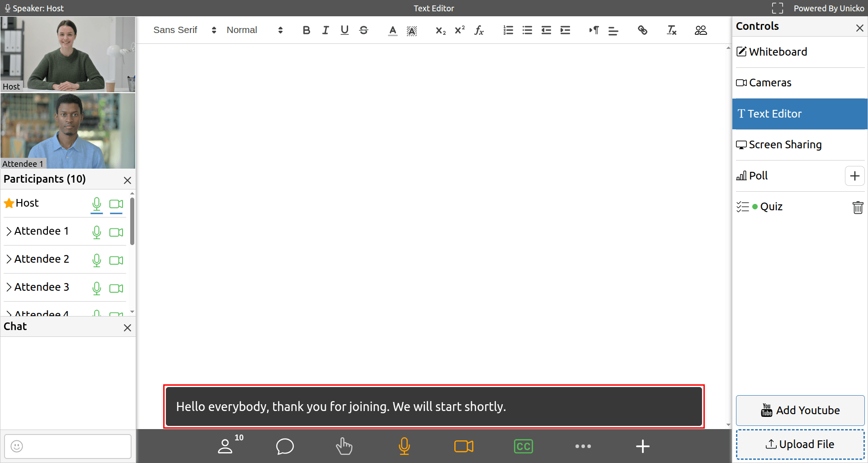Open the Normal text size dropdown
This screenshot has height=463, width=868.
(x=255, y=30)
